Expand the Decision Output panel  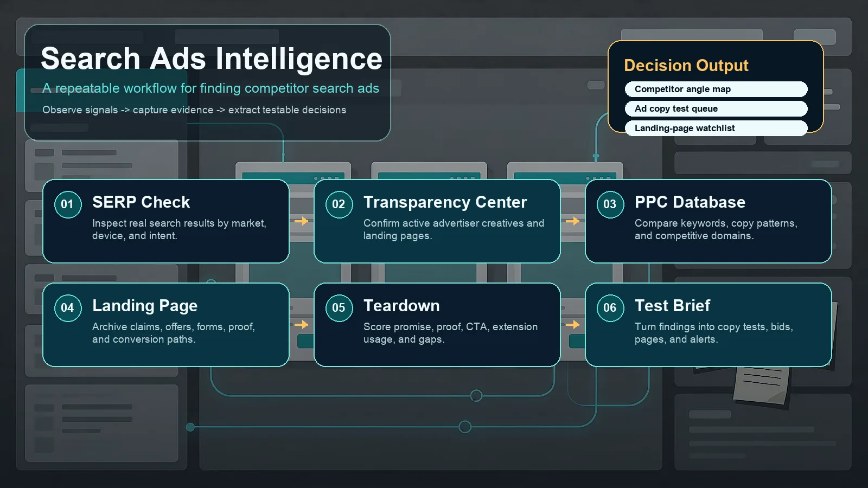pyautogui.click(x=686, y=66)
